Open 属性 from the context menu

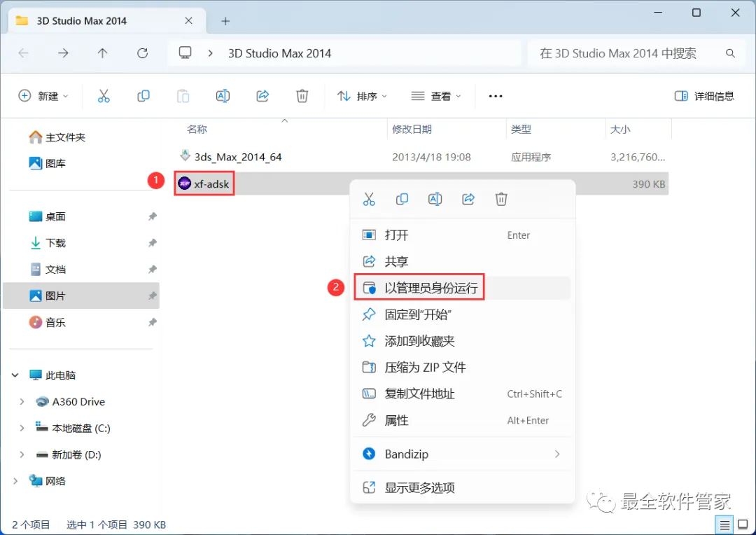point(463,420)
